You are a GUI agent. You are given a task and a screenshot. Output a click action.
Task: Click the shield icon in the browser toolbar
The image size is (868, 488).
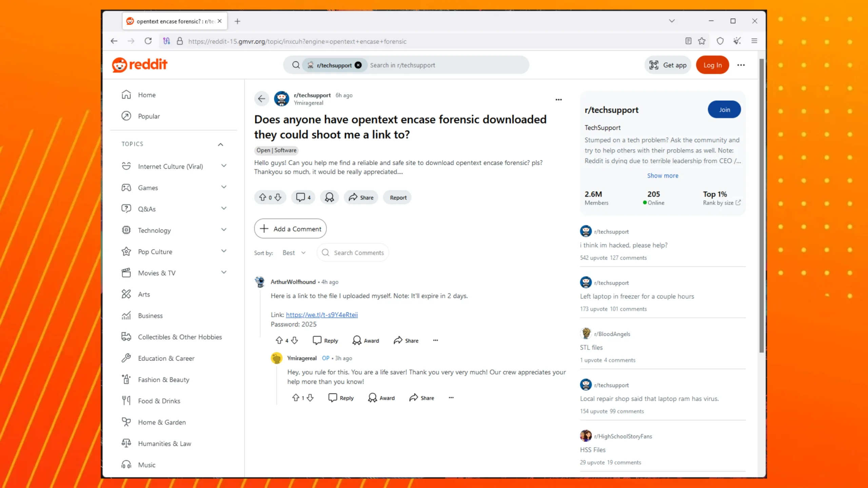pyautogui.click(x=720, y=41)
